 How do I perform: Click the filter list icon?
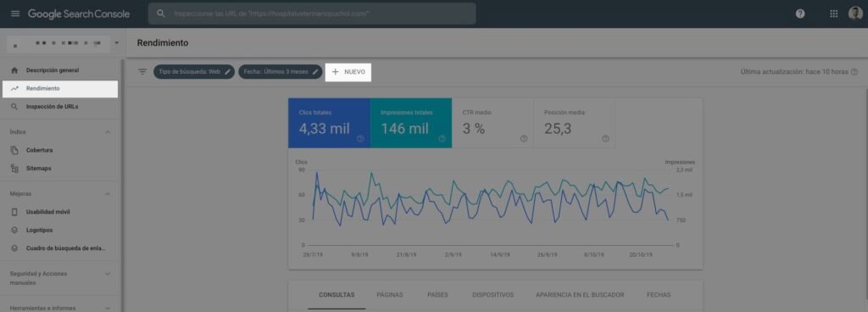[x=142, y=72]
